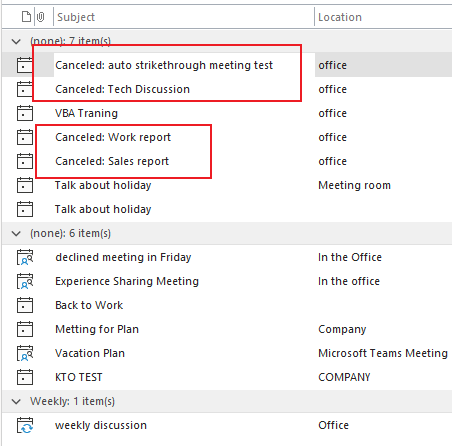Click meeting icon for declined meeting in Friday
The image size is (452, 446).
click(25, 257)
